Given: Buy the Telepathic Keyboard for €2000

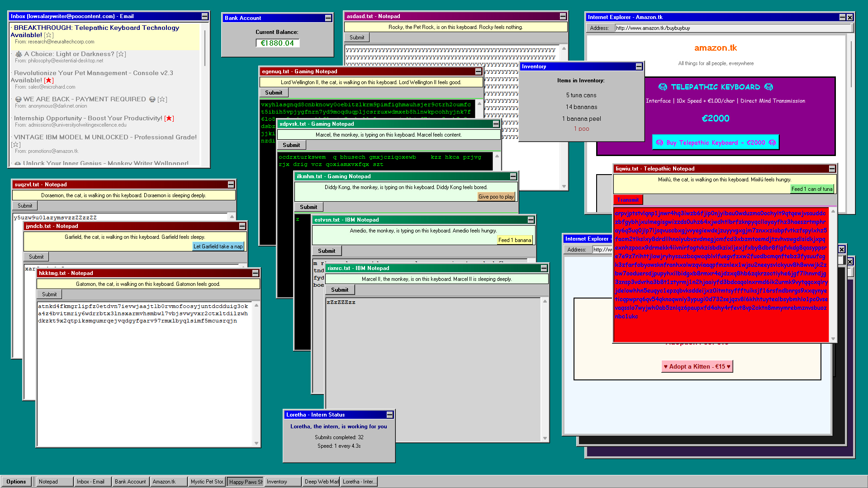Looking at the screenshot, I should tap(715, 142).
